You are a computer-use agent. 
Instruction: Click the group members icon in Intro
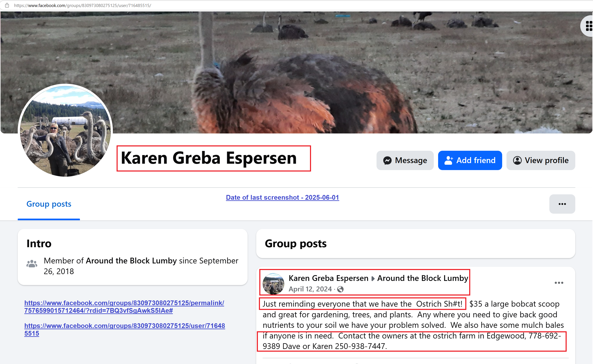point(32,264)
